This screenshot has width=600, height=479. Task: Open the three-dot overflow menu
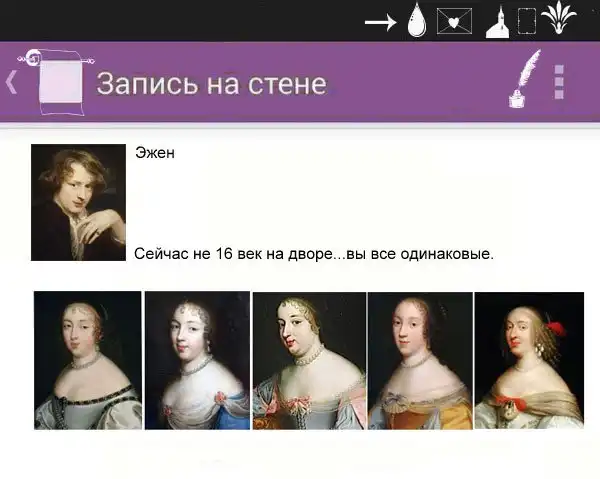point(559,82)
